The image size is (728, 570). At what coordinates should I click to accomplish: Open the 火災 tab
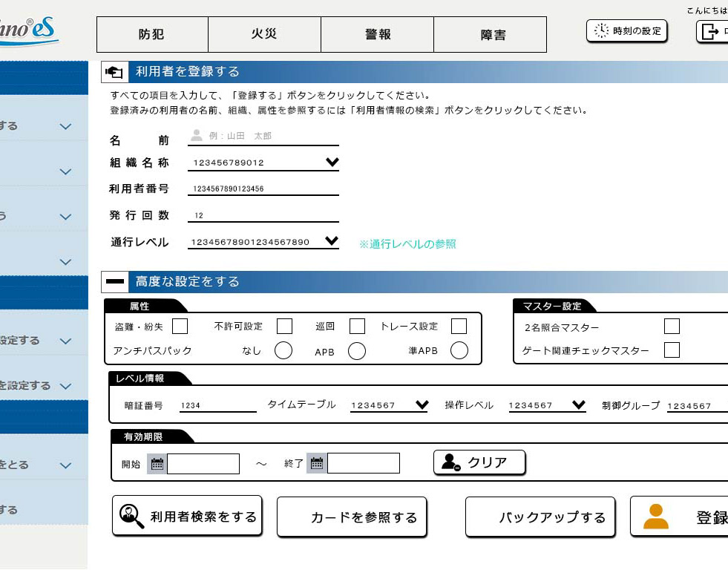pyautogui.click(x=264, y=34)
